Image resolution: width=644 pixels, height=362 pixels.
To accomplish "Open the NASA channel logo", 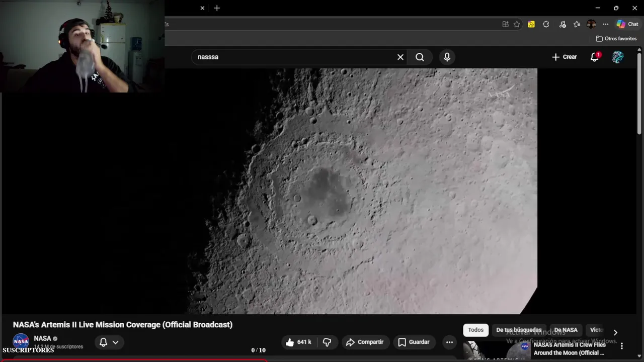I will click(21, 341).
